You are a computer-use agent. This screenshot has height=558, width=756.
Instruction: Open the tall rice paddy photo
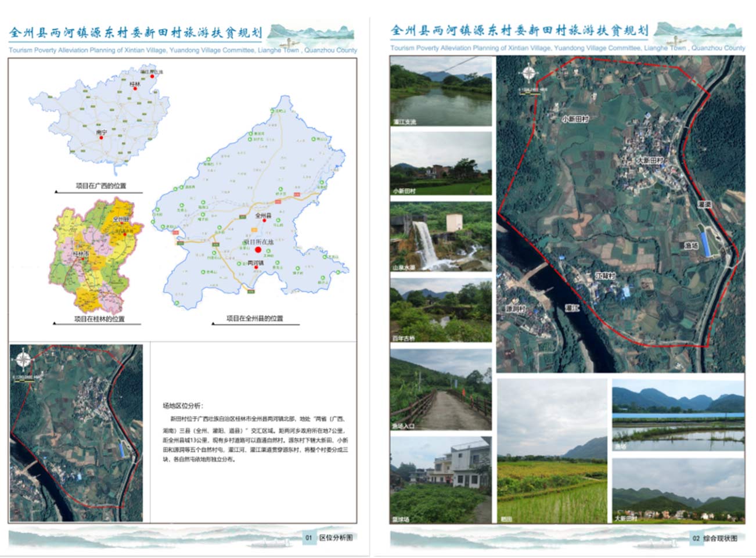(x=552, y=451)
